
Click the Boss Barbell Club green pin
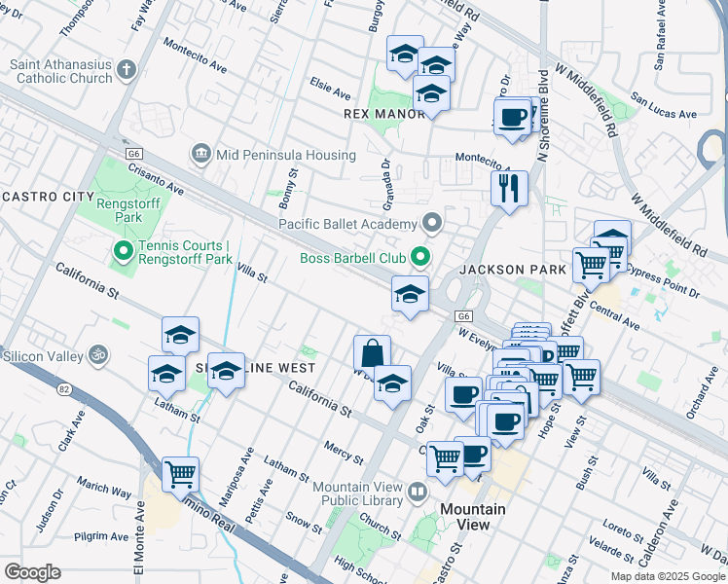pyautogui.click(x=420, y=257)
